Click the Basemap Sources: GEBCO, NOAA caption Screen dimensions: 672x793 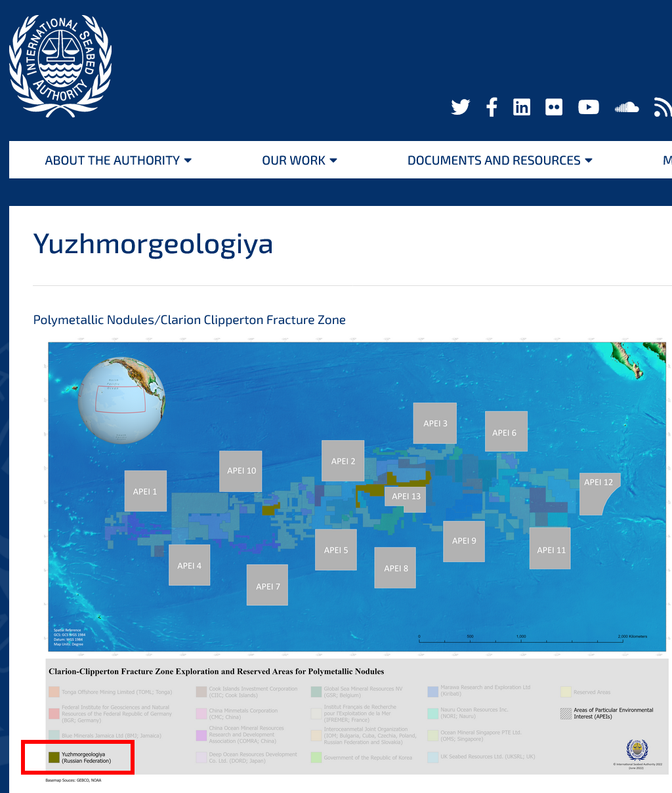(x=73, y=780)
